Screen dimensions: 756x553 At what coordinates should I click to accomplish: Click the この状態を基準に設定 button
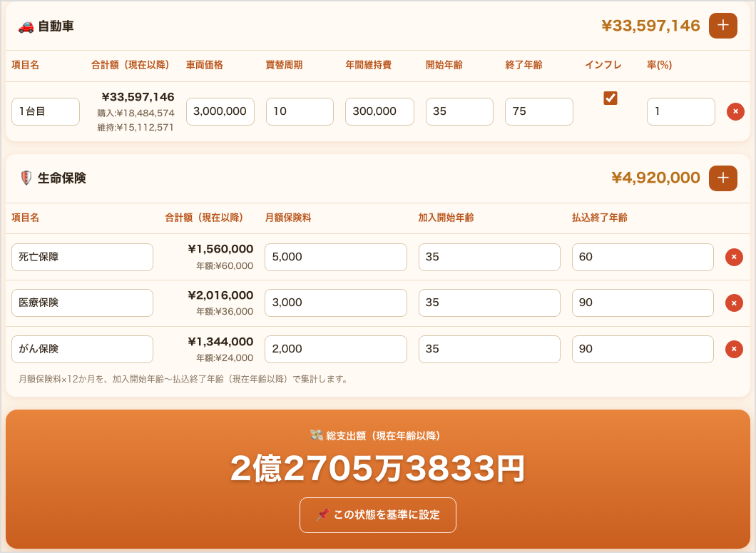(377, 515)
